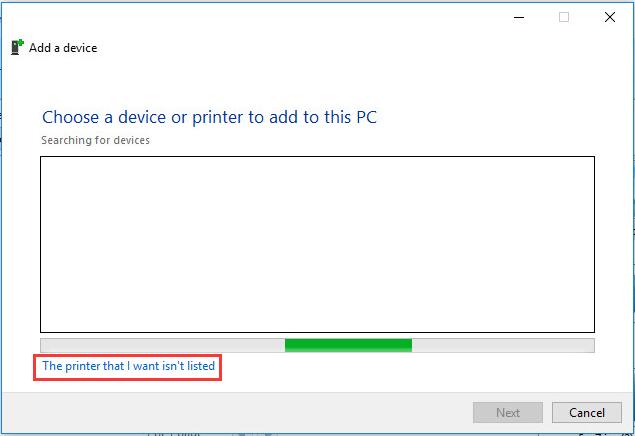Click the Searching for devices status text

96,140
